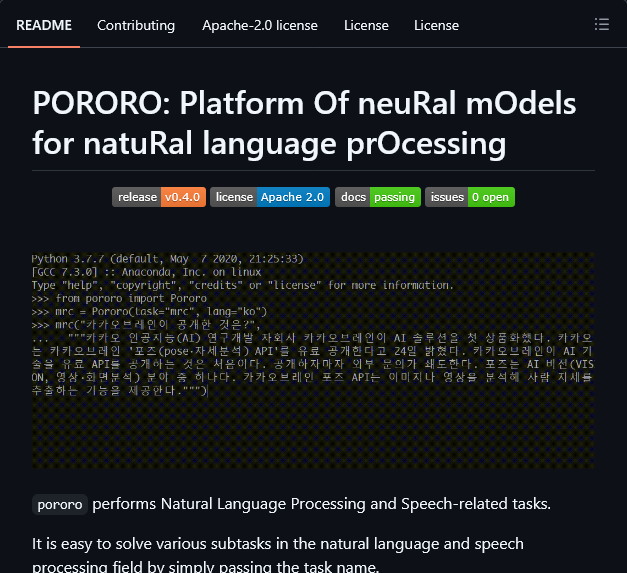
Task: Click the orange v0.4.0 version label
Action: (x=184, y=197)
